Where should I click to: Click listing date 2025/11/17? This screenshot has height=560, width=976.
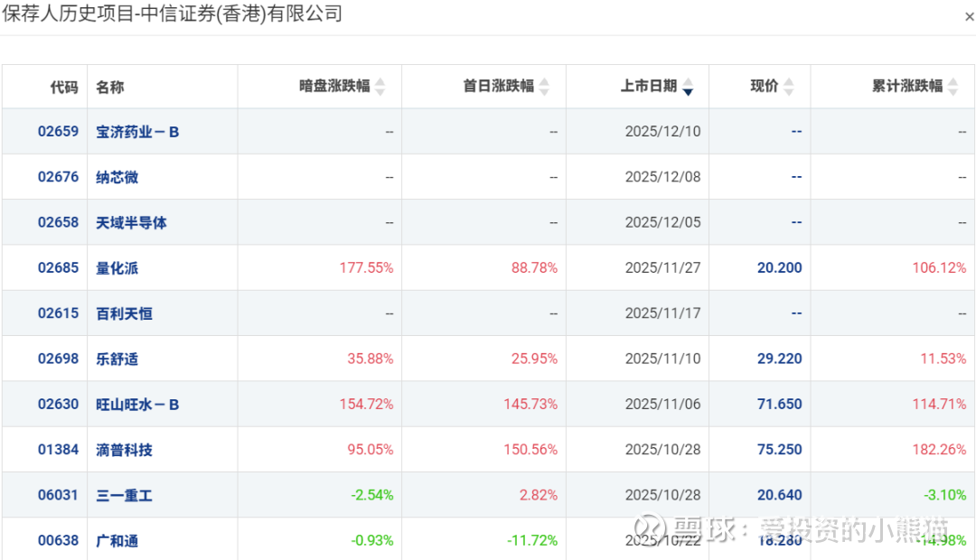click(x=663, y=313)
